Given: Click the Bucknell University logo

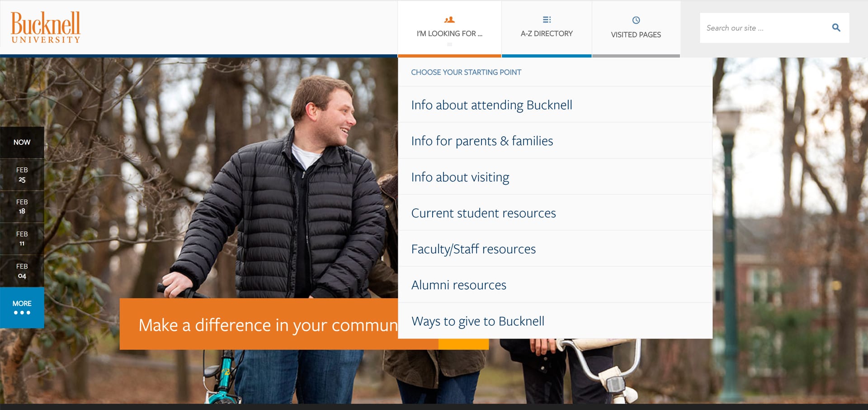Looking at the screenshot, I should point(46,28).
